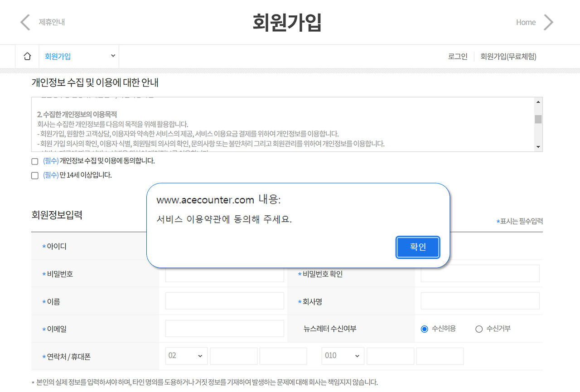
Task: Click the alert message 서비스 이용약관에 동의해 주세요.
Action: pyautogui.click(x=224, y=219)
